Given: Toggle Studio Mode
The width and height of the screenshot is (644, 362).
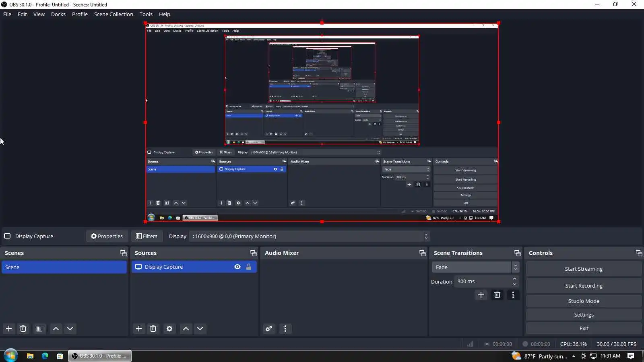Looking at the screenshot, I should (584, 301).
